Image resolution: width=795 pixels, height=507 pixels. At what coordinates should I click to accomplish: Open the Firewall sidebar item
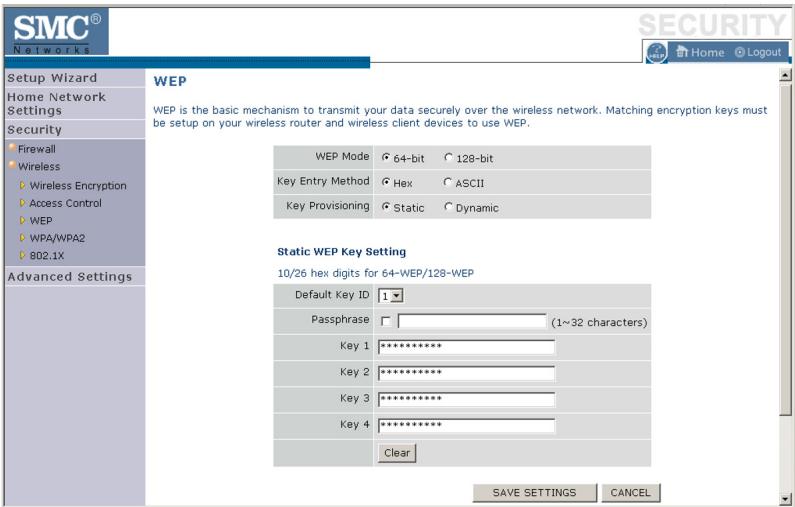37,149
